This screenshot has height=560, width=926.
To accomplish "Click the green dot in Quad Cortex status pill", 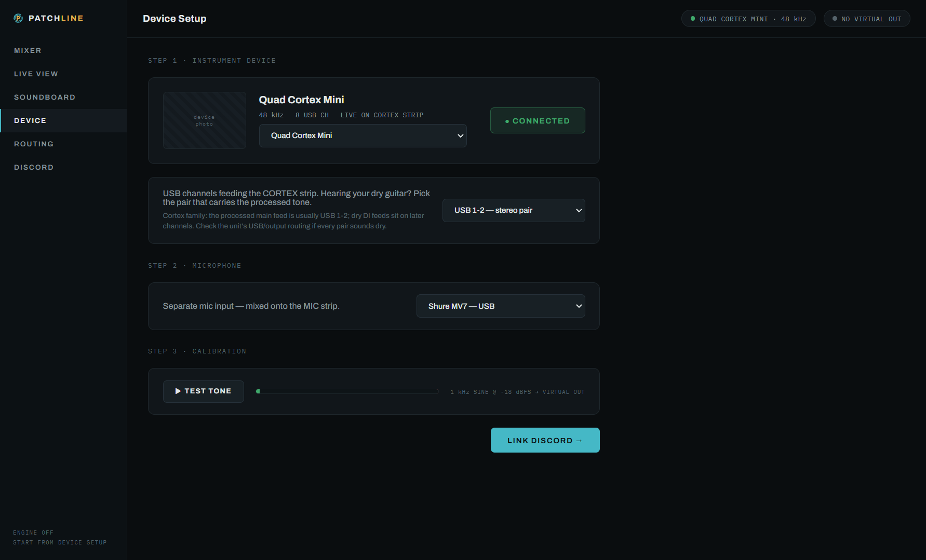I will 692,19.
